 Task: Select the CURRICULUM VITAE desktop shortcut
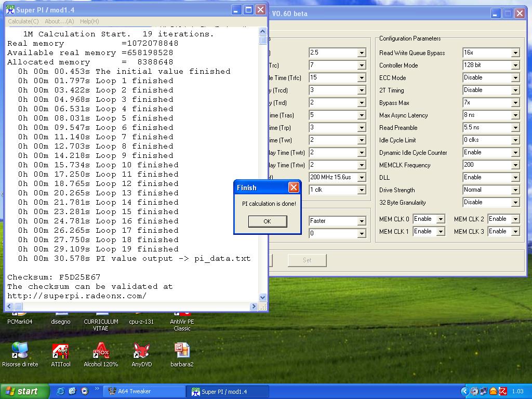click(x=101, y=322)
